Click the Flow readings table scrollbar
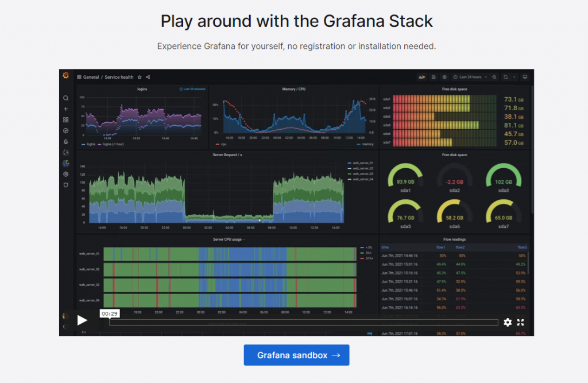The image size is (588, 383). (528, 262)
